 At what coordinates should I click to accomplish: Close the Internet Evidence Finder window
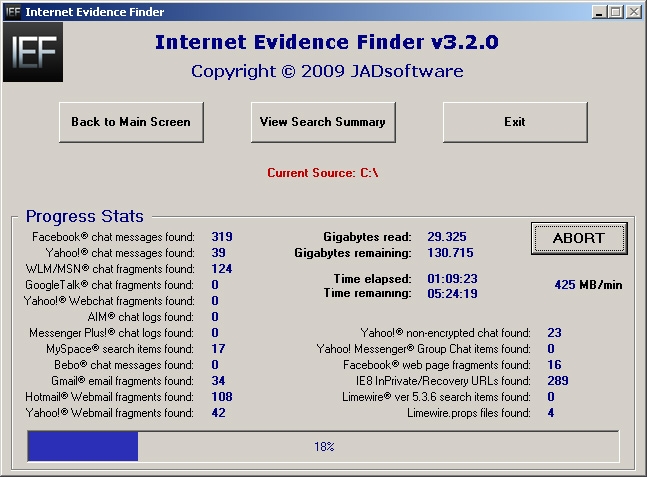tap(633, 12)
